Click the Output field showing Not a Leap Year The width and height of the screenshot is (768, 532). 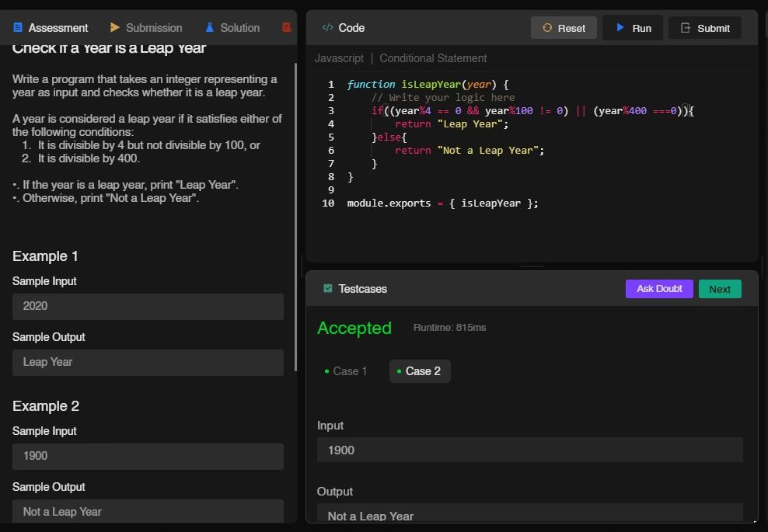[x=530, y=514]
